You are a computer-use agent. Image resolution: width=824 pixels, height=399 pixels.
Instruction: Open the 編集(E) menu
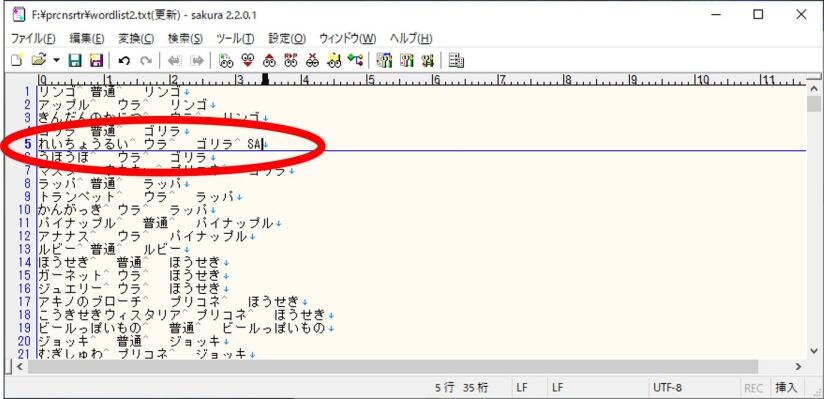pyautogui.click(x=87, y=38)
